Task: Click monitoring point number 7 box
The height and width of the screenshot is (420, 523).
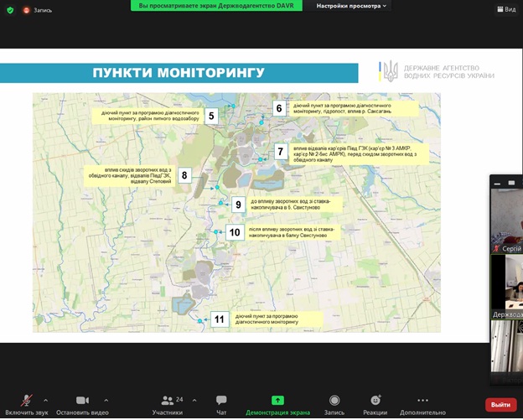Action: click(281, 152)
